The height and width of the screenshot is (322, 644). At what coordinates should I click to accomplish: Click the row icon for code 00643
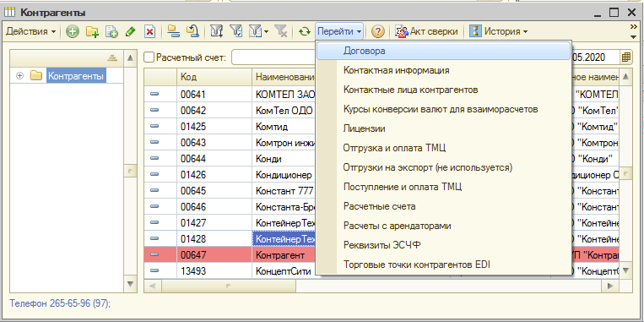pyautogui.click(x=154, y=142)
